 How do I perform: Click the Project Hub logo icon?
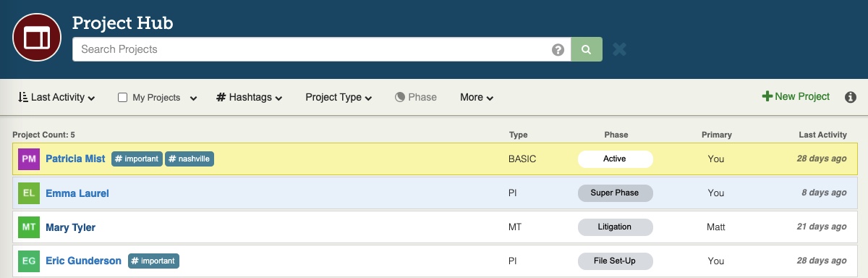37,38
